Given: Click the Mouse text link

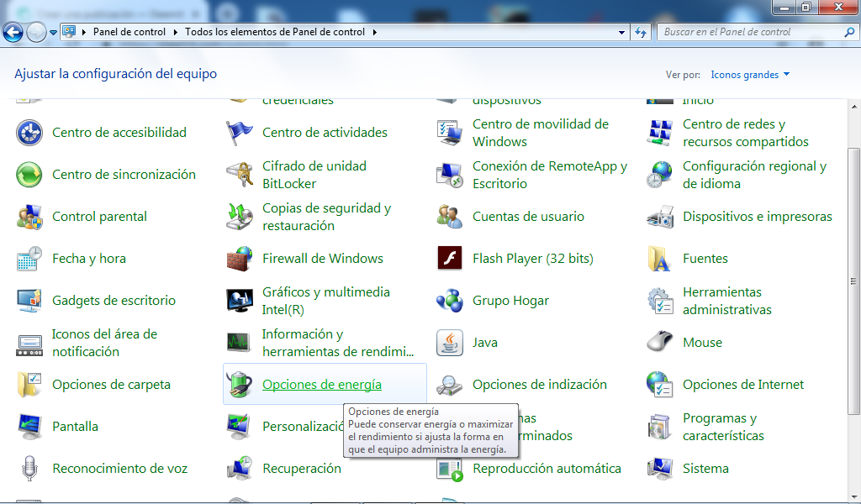Looking at the screenshot, I should (702, 343).
